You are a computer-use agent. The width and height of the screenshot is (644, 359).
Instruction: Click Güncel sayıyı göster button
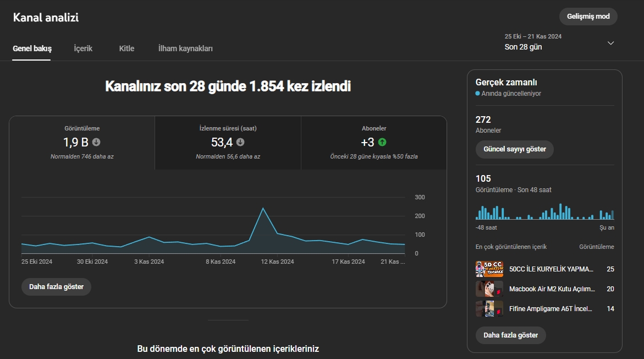pyautogui.click(x=515, y=149)
